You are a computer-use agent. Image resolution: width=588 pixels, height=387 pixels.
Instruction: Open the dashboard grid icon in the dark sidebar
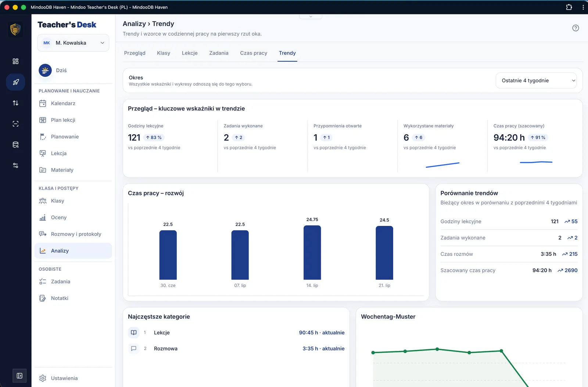click(x=15, y=61)
